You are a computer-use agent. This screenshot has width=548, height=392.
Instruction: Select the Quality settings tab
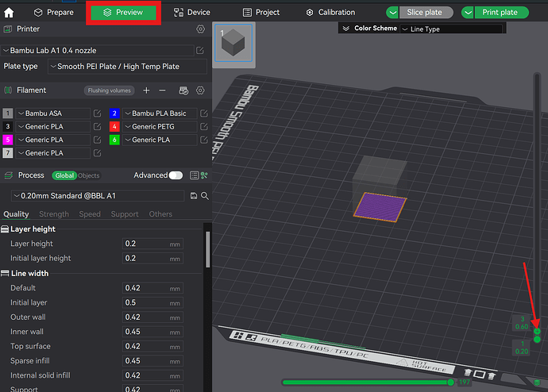(x=16, y=214)
